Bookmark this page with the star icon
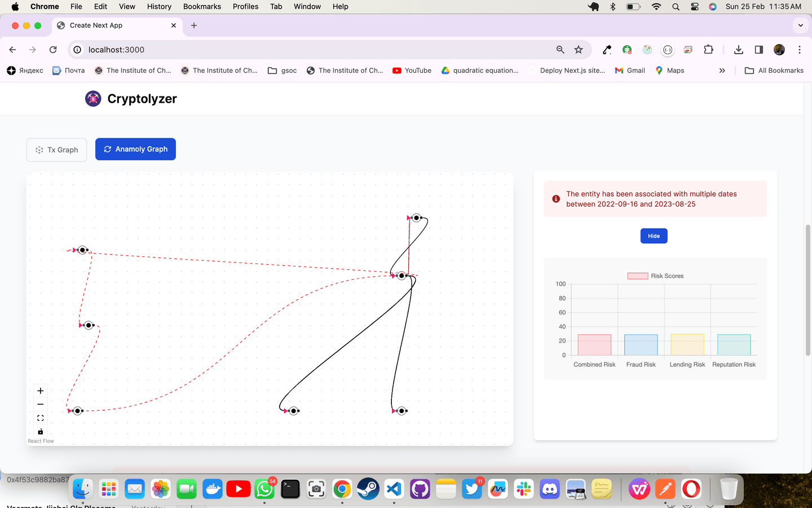The image size is (812, 508). [x=579, y=50]
